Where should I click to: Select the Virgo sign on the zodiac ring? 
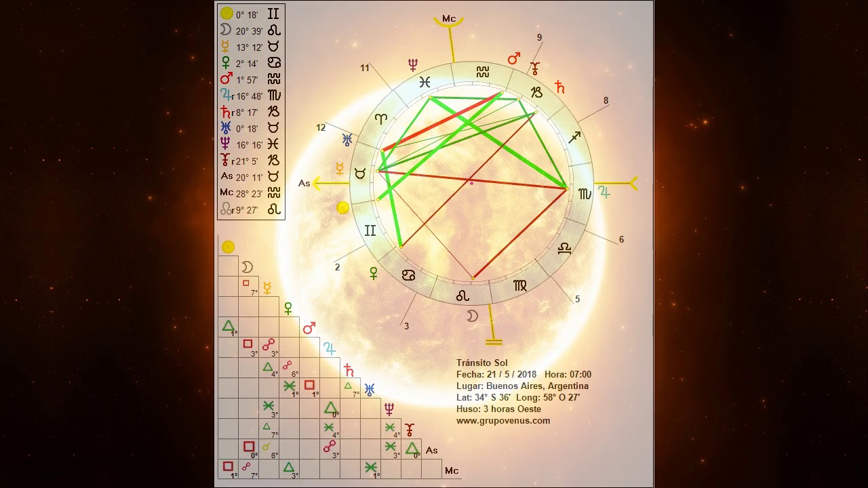click(520, 285)
